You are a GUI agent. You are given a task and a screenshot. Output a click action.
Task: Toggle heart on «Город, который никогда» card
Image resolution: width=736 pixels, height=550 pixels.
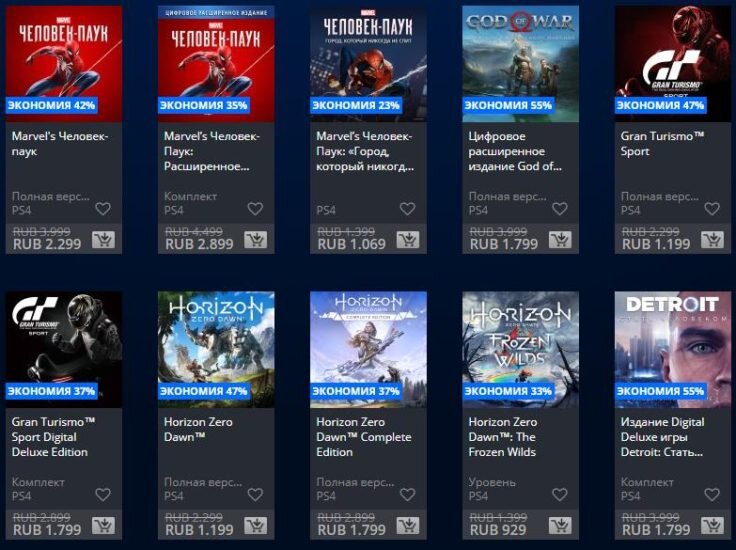pyautogui.click(x=407, y=209)
